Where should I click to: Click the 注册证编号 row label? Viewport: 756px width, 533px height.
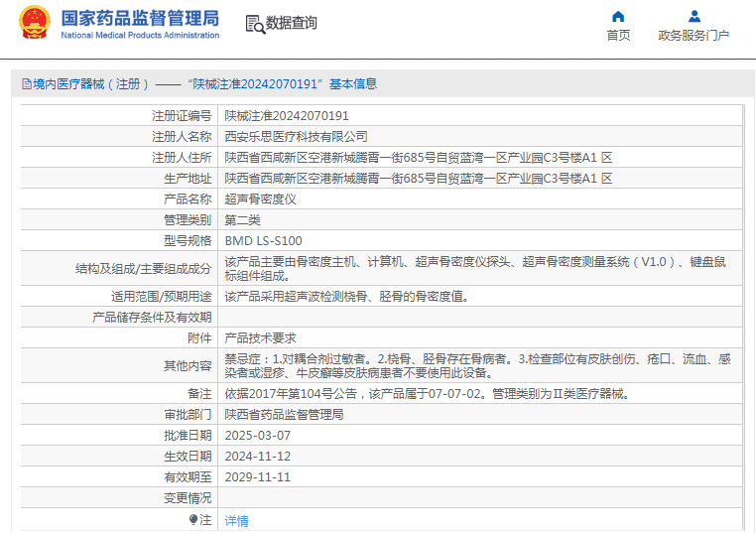(x=182, y=116)
